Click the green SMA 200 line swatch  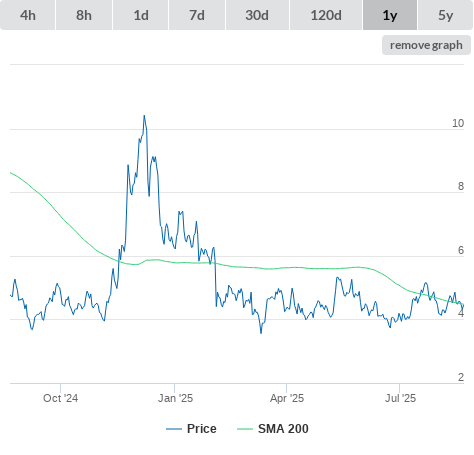245,429
